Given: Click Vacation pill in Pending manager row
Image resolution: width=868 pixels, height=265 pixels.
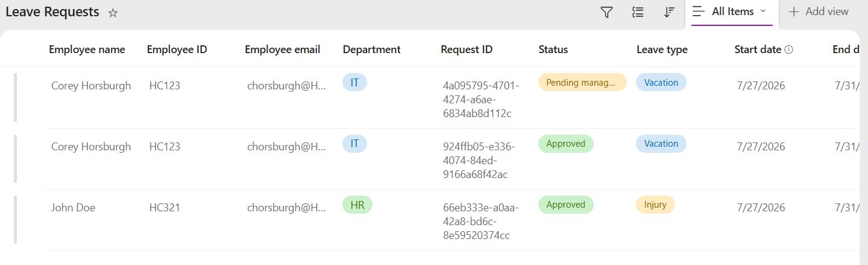Looking at the screenshot, I should coord(661,83).
